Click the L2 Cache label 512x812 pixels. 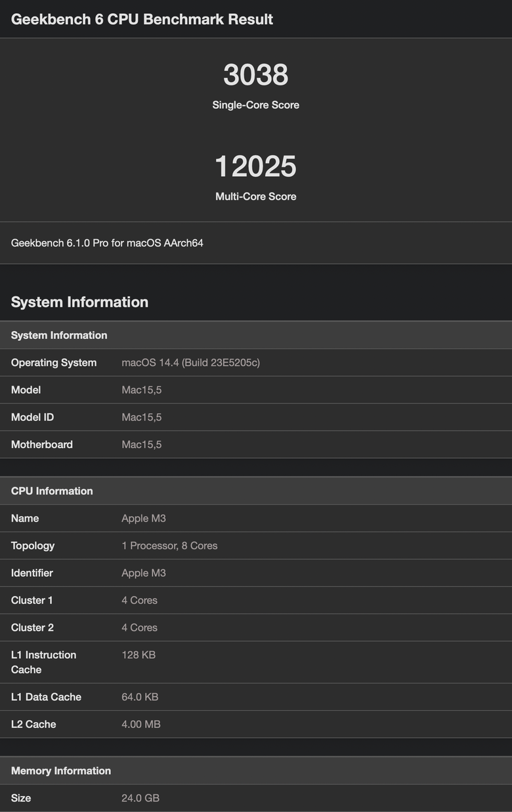click(x=33, y=724)
